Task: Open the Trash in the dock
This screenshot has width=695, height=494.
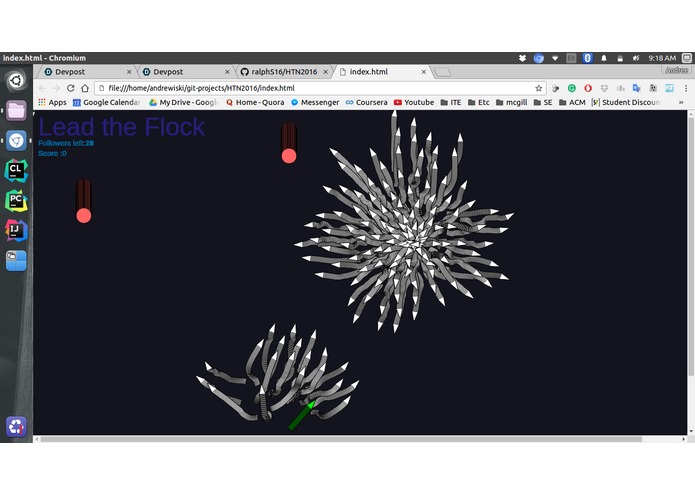Action: [16, 427]
